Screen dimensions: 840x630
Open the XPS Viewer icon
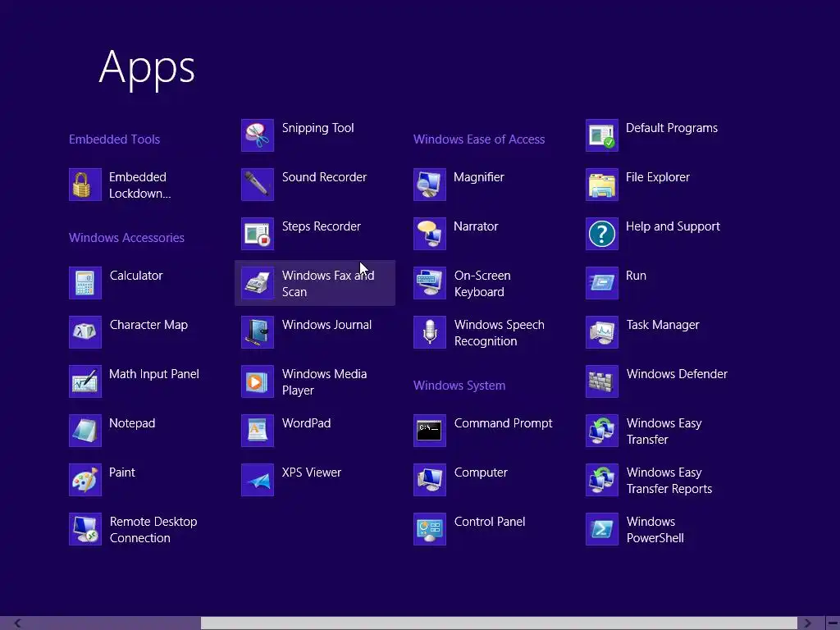[258, 480]
